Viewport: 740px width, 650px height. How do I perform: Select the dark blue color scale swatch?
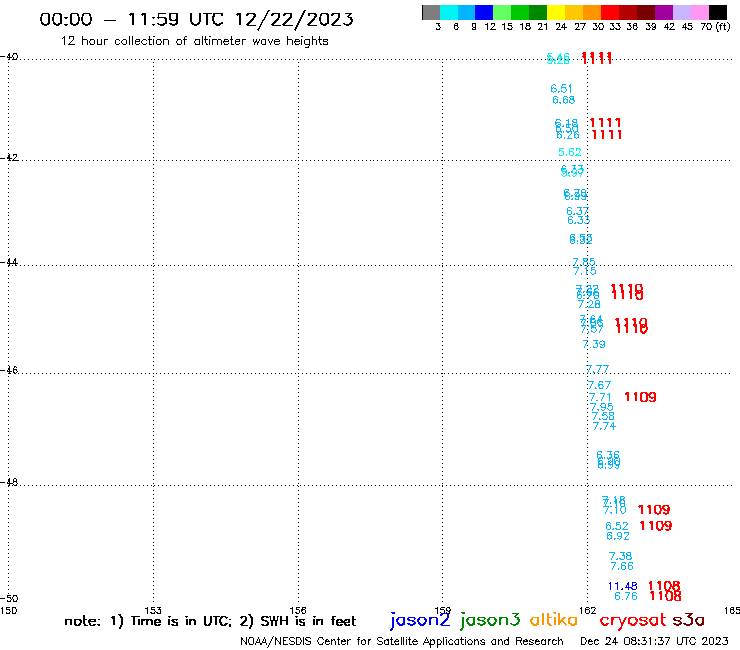click(x=484, y=12)
